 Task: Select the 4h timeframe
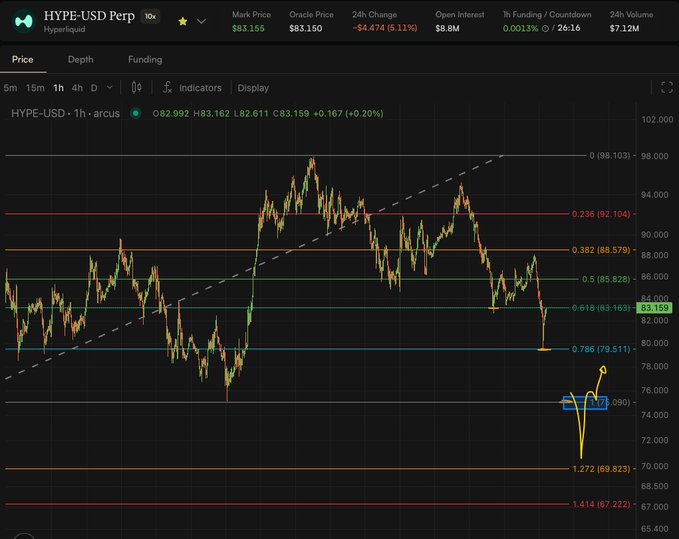77,88
